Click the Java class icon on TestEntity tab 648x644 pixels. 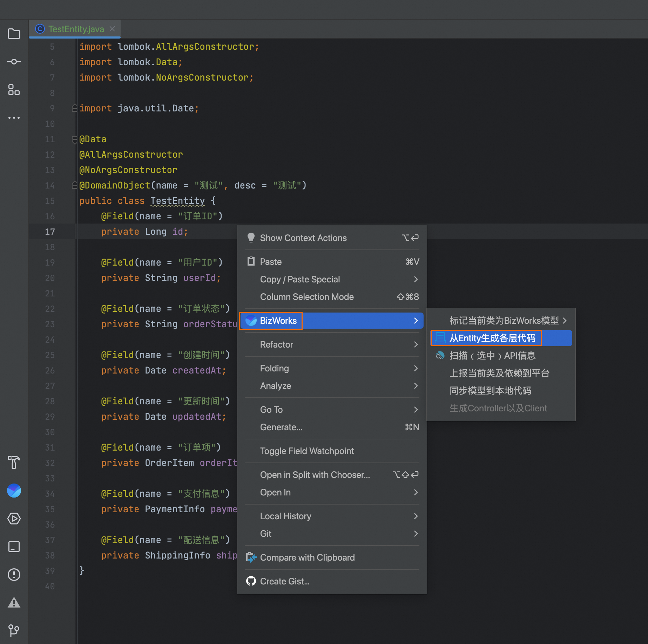pyautogui.click(x=40, y=29)
